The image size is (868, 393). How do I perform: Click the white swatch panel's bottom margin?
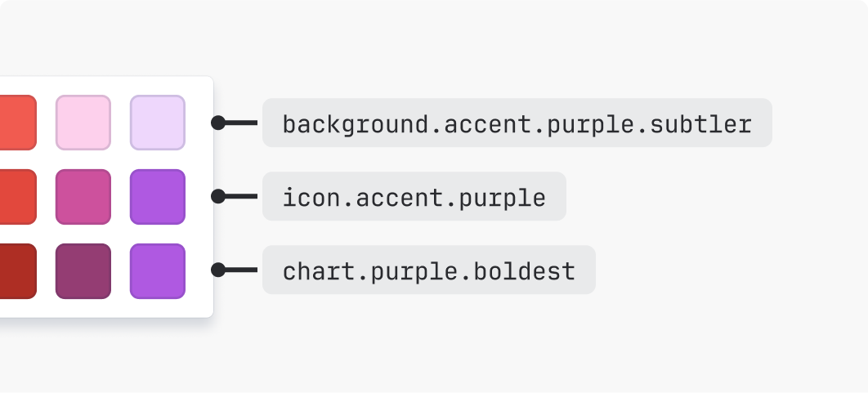(x=106, y=309)
